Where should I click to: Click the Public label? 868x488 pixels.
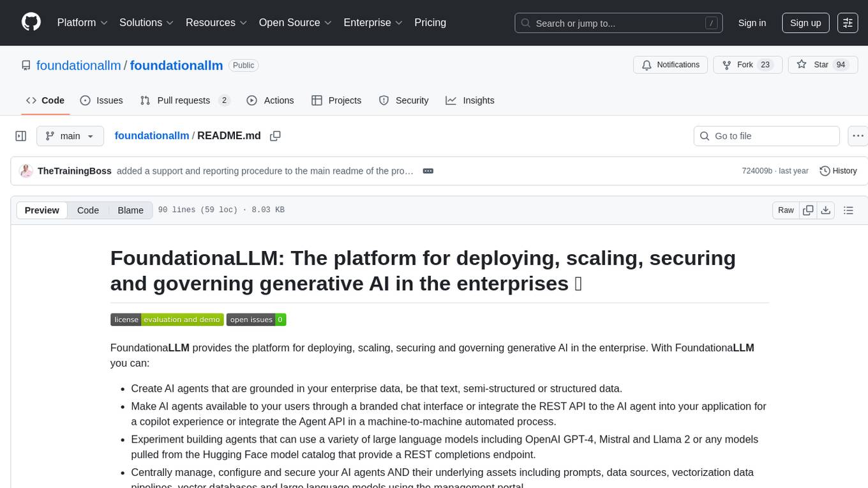tap(243, 65)
